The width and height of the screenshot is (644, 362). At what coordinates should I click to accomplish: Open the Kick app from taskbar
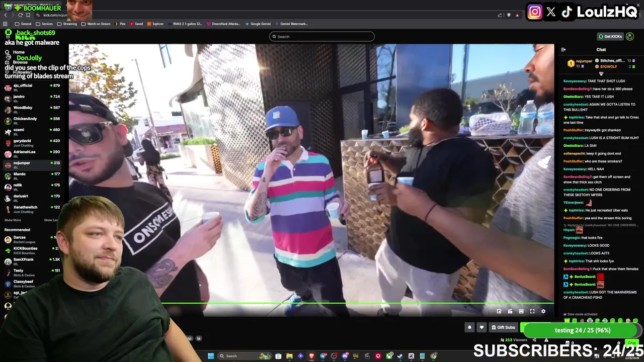coord(411,356)
